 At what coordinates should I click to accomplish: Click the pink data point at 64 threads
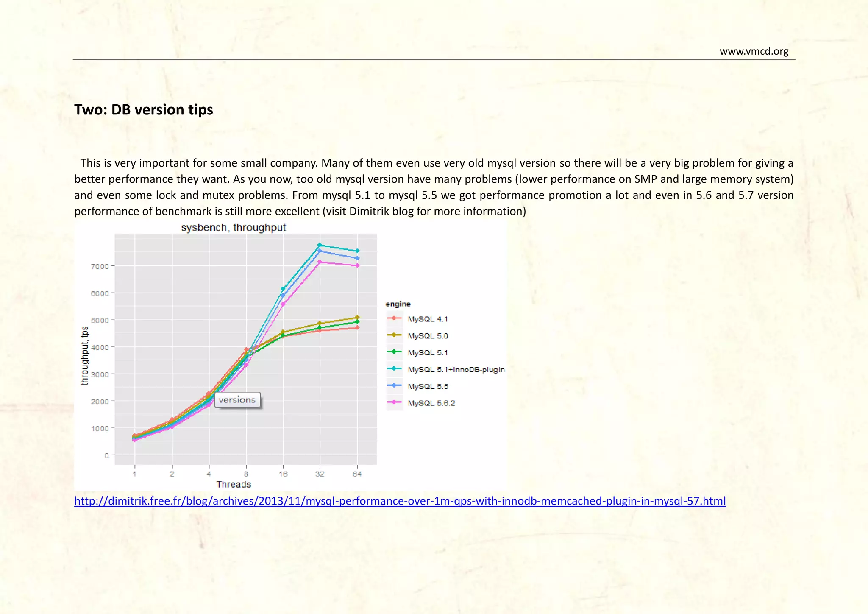[x=357, y=265]
